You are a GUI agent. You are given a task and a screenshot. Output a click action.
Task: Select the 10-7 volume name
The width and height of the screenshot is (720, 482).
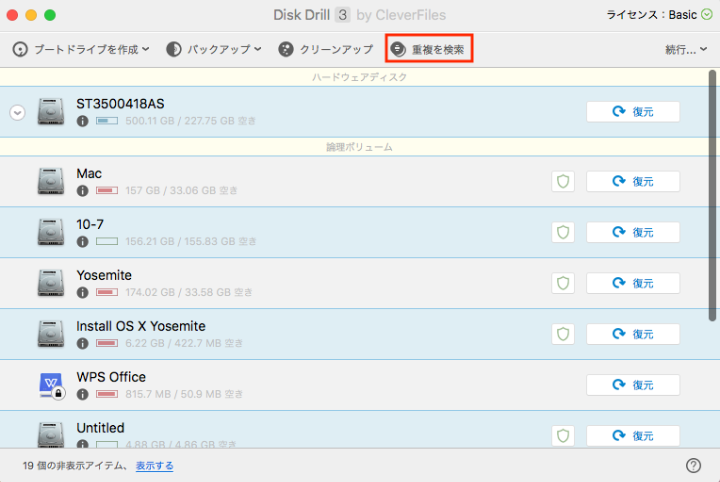tap(90, 224)
